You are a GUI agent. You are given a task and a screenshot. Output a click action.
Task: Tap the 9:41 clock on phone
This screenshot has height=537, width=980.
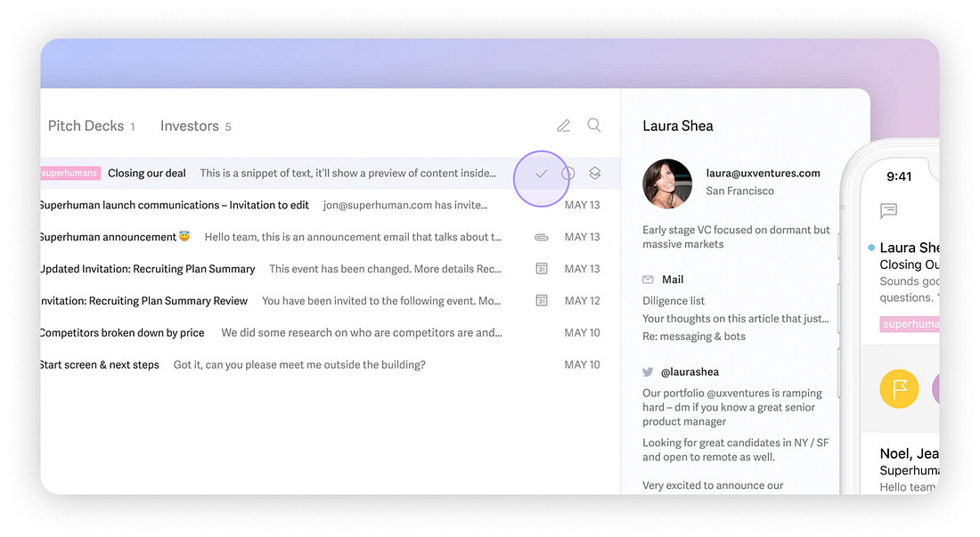(x=899, y=176)
